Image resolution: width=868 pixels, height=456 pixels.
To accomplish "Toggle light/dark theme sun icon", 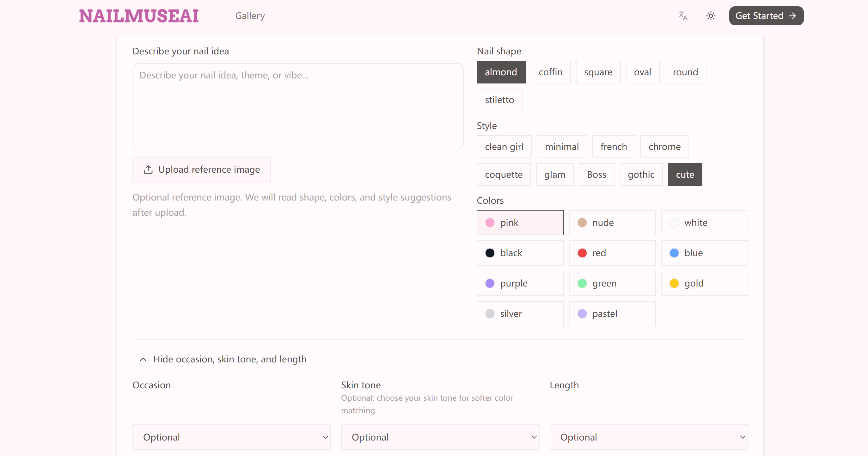I will 711,16.
